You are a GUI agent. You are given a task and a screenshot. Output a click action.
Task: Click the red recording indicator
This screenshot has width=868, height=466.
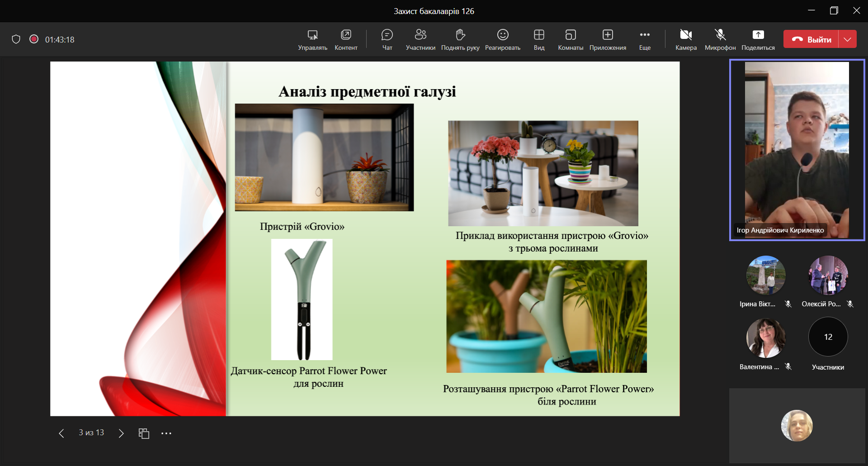pyautogui.click(x=34, y=39)
